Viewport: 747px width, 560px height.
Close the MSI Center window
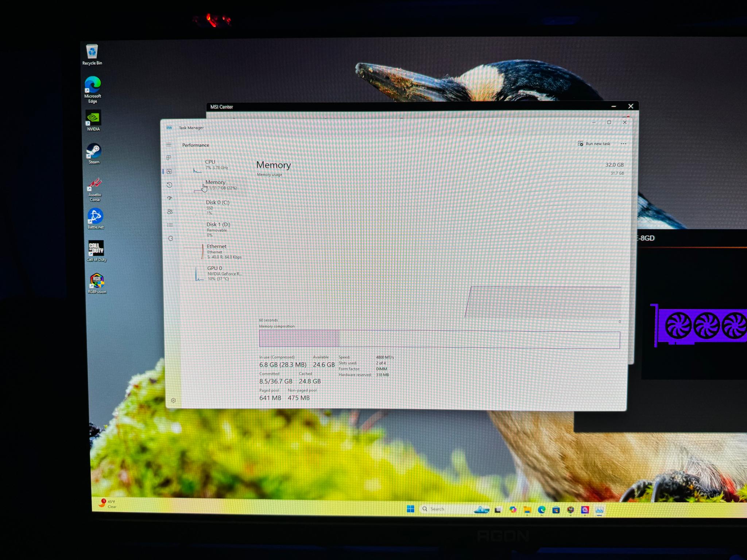631,106
